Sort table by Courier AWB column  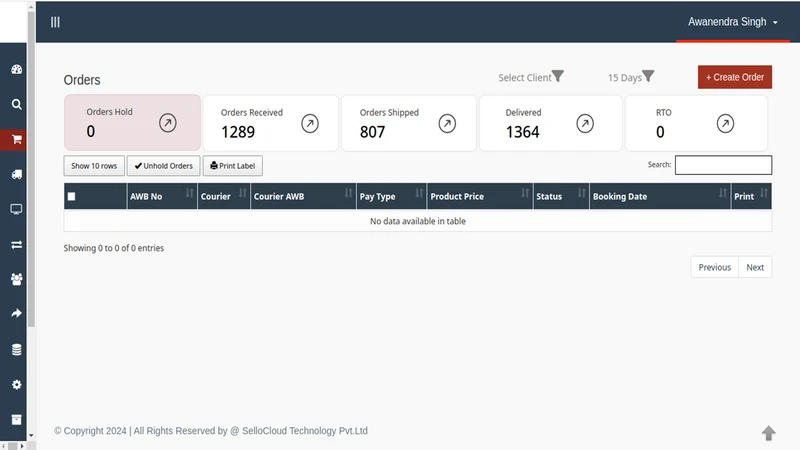coord(303,196)
